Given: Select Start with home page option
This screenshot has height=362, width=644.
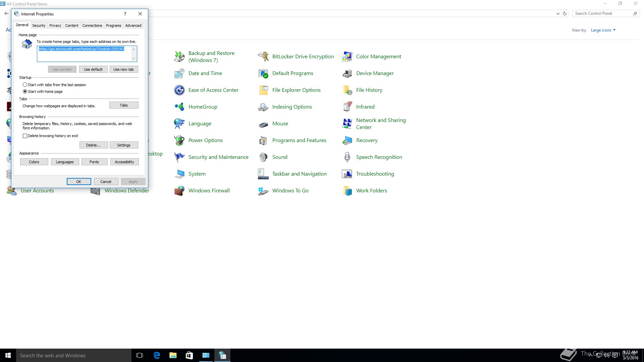Looking at the screenshot, I should click(25, 92).
